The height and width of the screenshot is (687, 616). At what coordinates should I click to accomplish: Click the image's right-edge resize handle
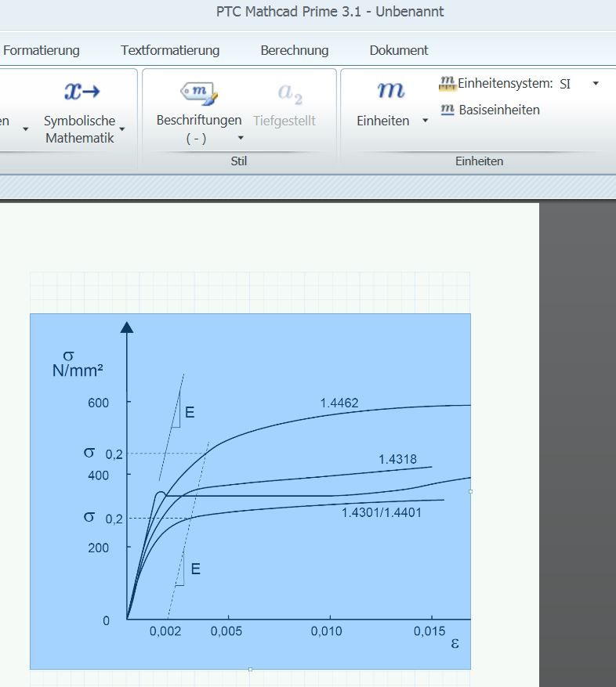point(471,491)
